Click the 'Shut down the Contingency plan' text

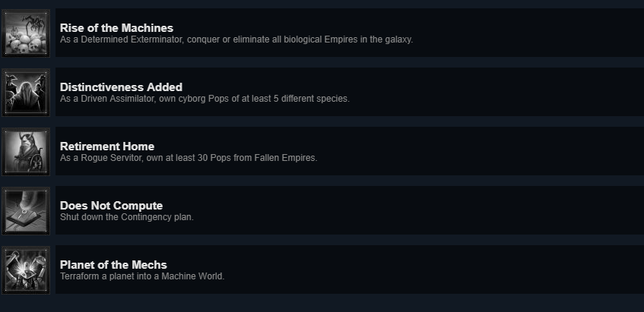(127, 217)
